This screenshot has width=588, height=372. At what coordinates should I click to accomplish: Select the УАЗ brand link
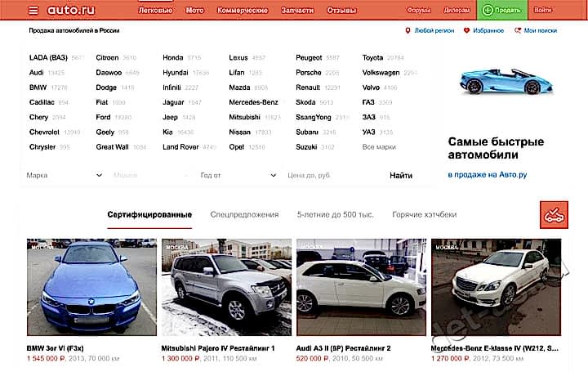point(368,132)
